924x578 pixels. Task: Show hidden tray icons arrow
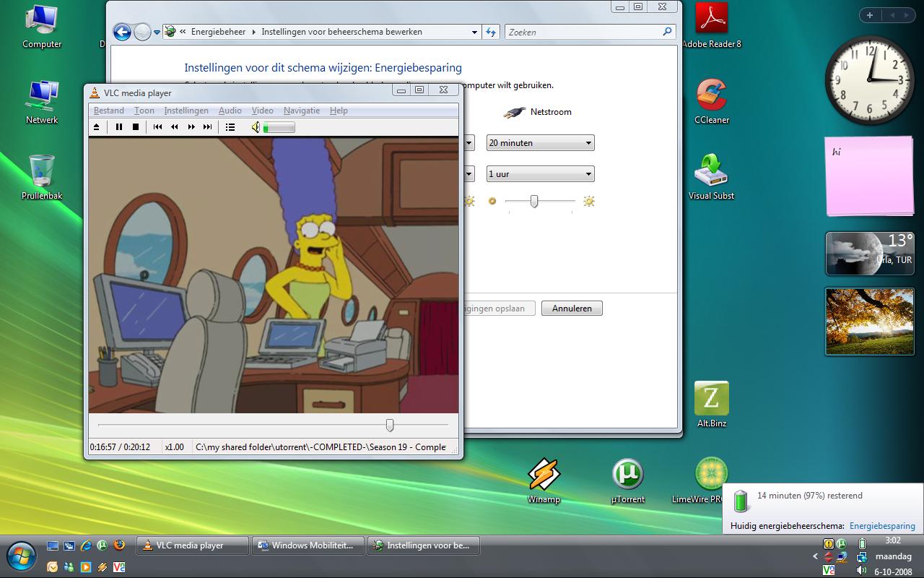click(815, 557)
